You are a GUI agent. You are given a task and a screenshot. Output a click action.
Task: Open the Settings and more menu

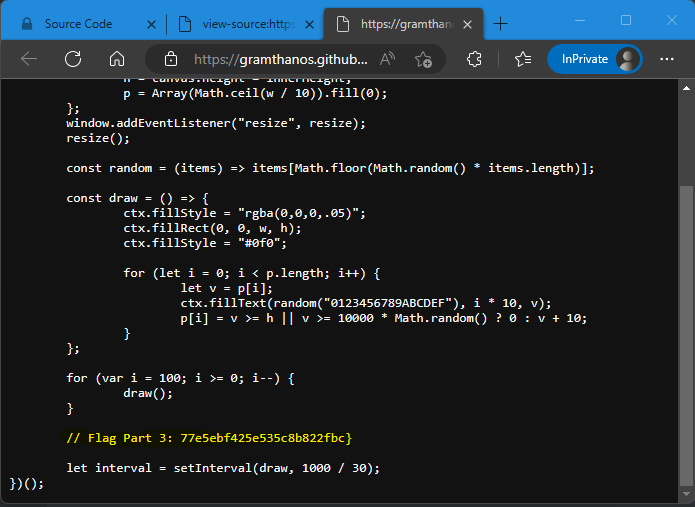[668, 59]
